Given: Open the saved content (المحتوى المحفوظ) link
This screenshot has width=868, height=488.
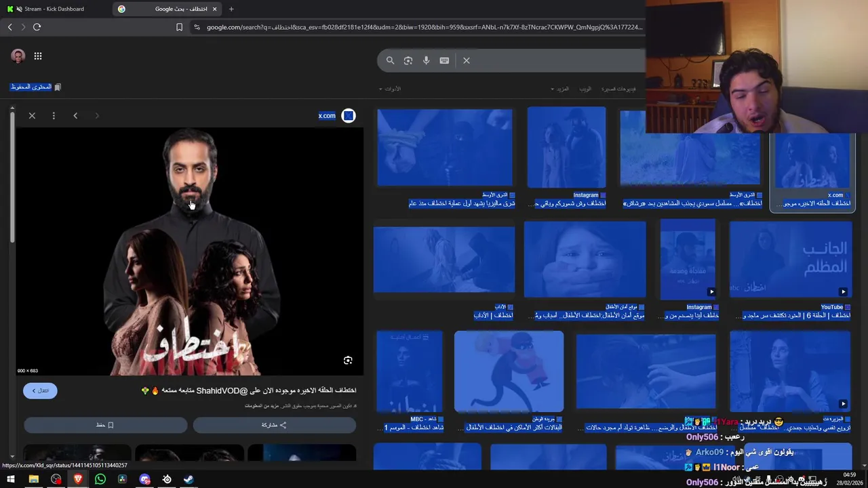Looking at the screenshot, I should point(35,87).
